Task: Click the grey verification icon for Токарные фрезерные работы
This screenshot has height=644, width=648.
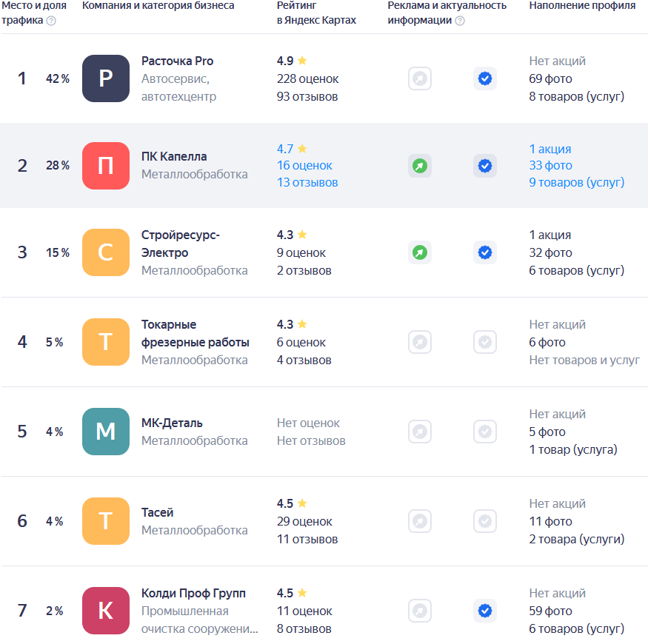Action: click(x=485, y=342)
